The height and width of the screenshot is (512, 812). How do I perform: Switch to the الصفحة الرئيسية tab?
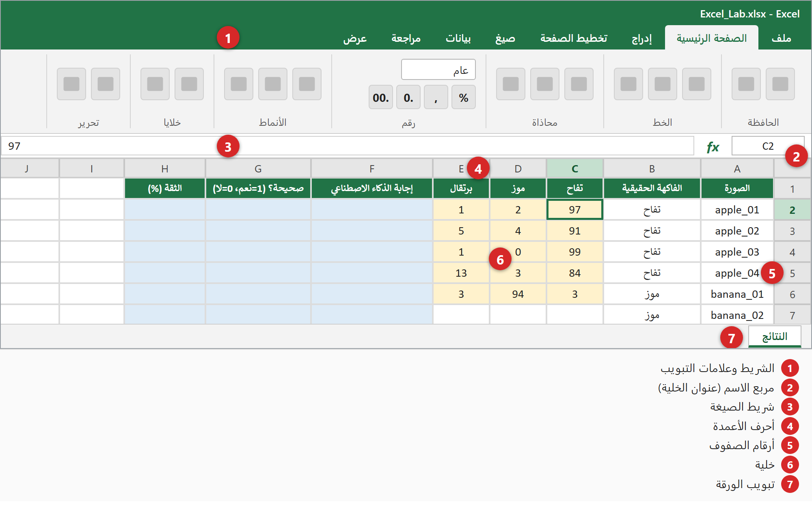(x=712, y=38)
